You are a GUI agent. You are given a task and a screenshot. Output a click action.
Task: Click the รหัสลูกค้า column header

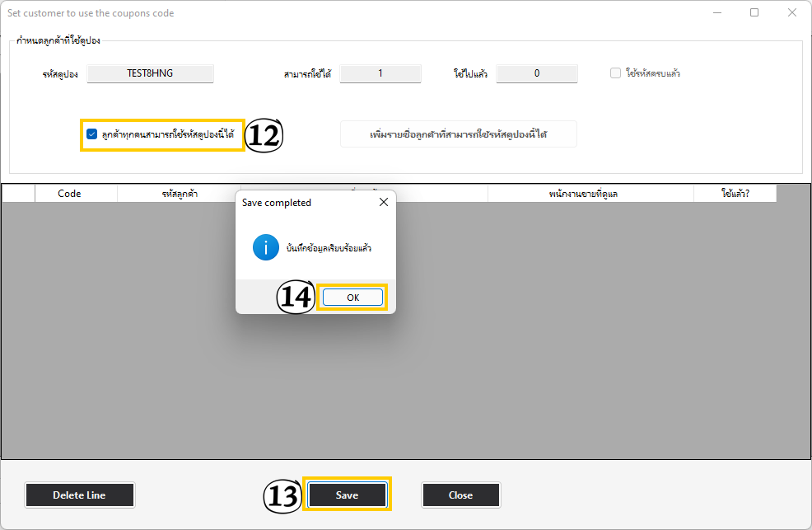click(179, 194)
